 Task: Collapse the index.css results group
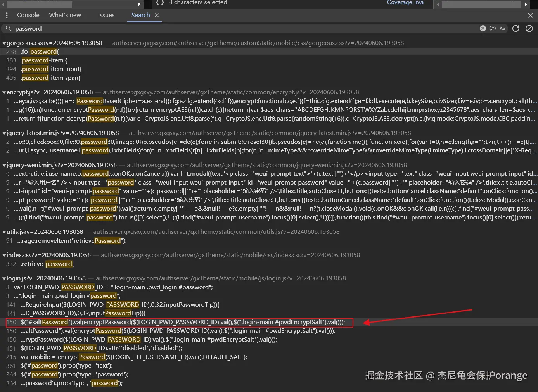(x=4, y=255)
